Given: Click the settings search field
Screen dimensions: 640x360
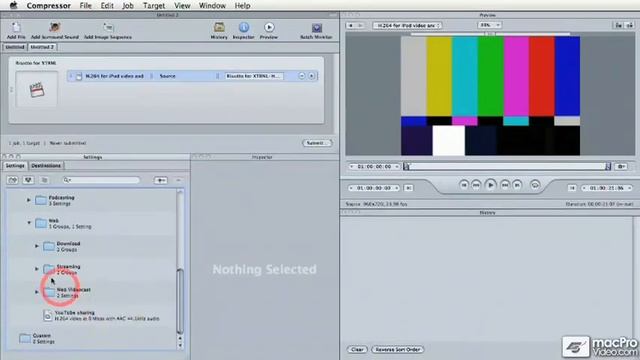Looking at the screenshot, I should point(101,180).
